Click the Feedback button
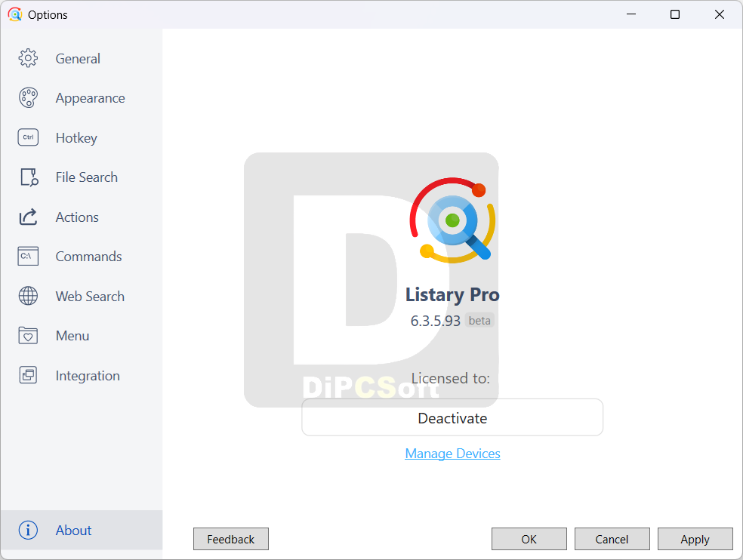 pos(231,539)
